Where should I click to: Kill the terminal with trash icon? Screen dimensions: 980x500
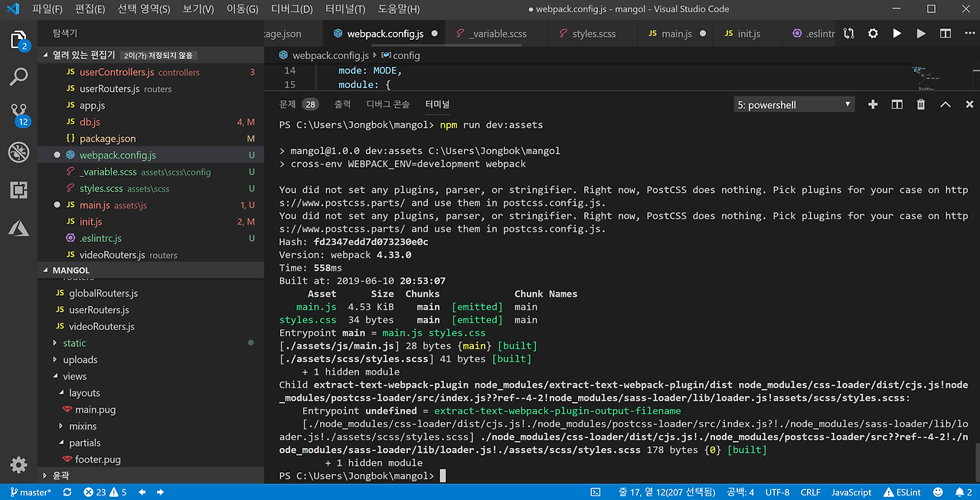coord(921,104)
